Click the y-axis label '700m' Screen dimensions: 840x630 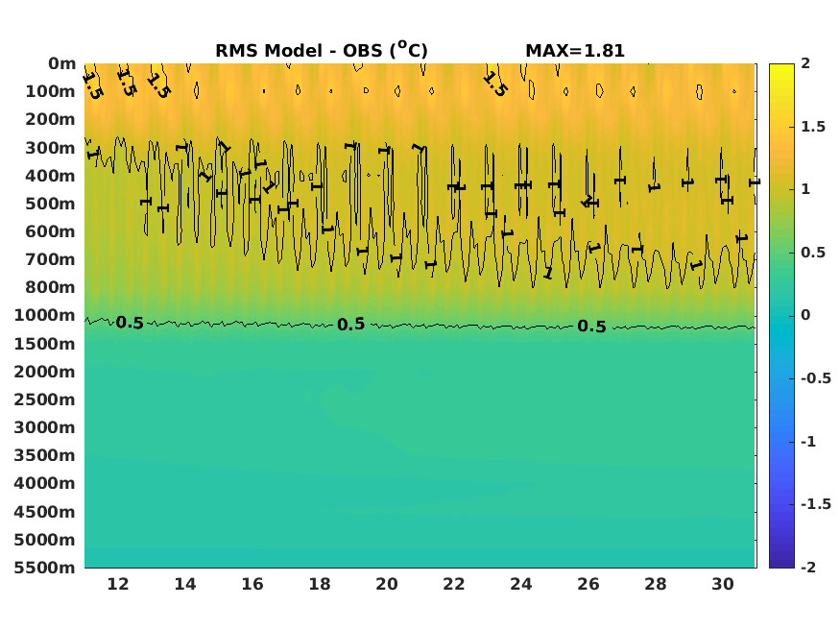pos(50,260)
